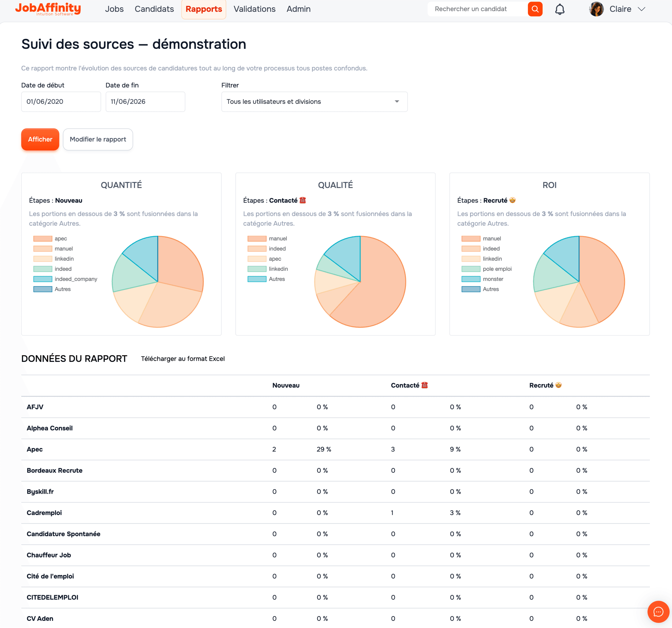Screen dimensions: 672x628
Task: Select the CV Aden row label
Action: coord(40,619)
